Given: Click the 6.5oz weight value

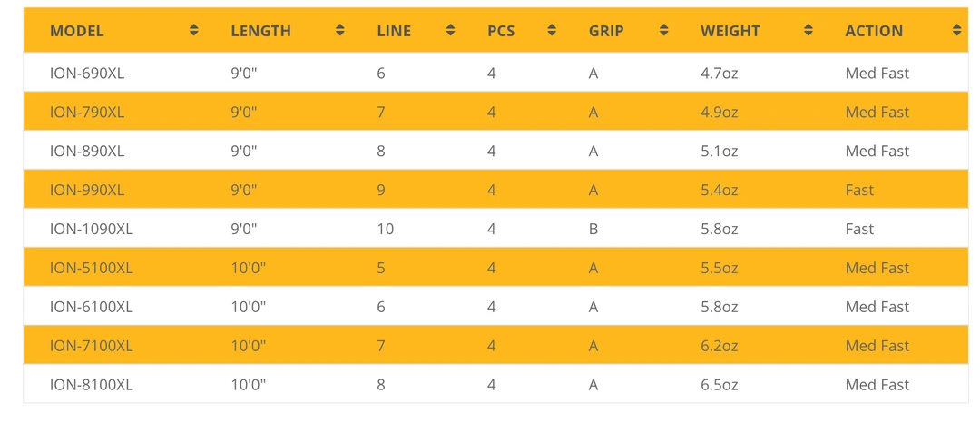Looking at the screenshot, I should pos(719,386).
